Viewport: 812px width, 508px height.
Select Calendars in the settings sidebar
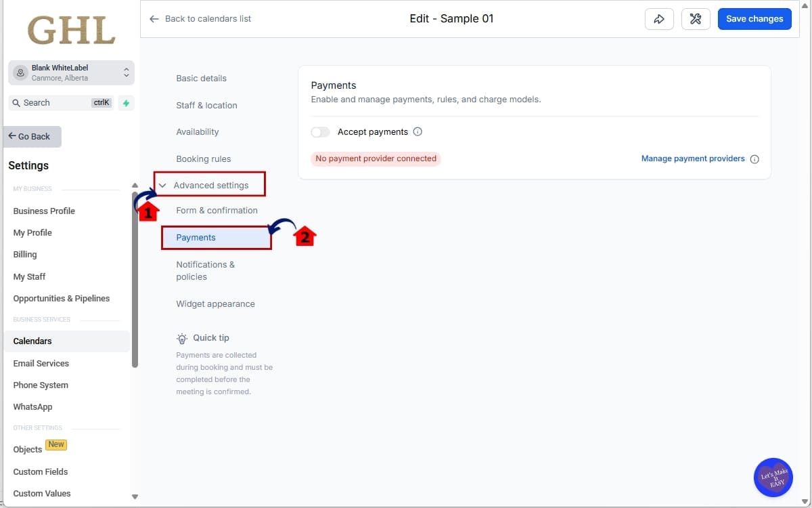pos(32,341)
